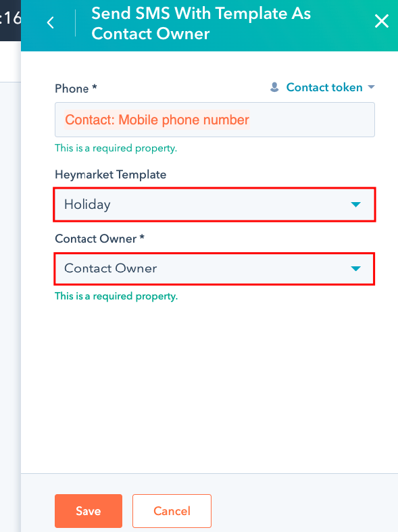Open the Contact token link
The image size is (398, 532).
[x=324, y=87]
